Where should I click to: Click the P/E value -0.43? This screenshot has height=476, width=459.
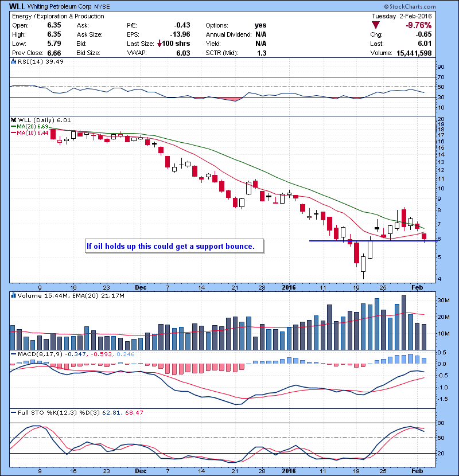click(182, 25)
